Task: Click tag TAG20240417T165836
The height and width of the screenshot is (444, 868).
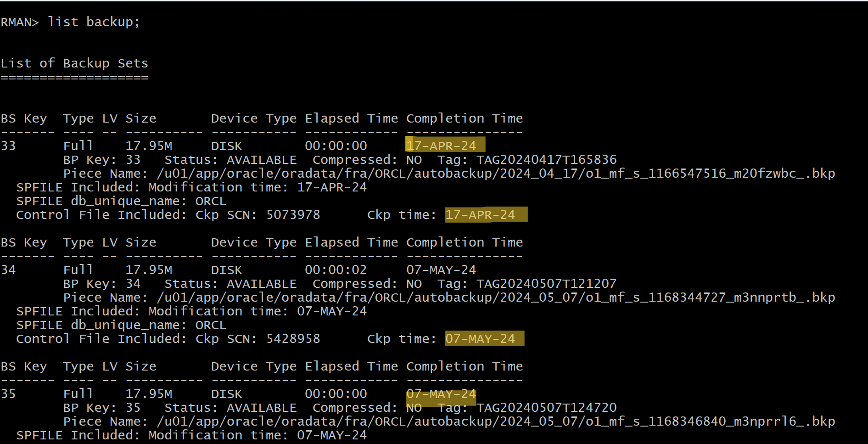Action: (547, 160)
